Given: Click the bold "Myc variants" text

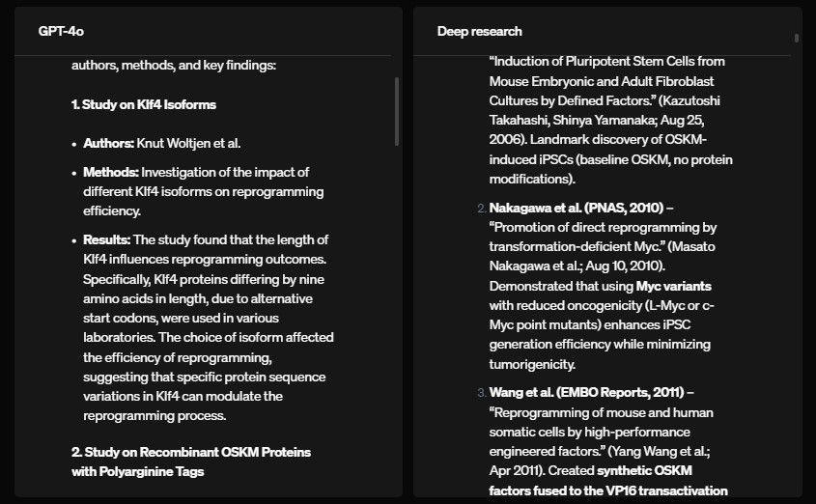Looking at the screenshot, I should [x=673, y=286].
